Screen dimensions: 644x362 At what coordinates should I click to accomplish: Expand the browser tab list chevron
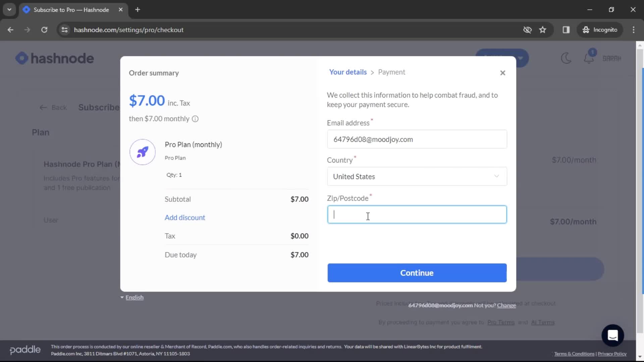(x=10, y=10)
